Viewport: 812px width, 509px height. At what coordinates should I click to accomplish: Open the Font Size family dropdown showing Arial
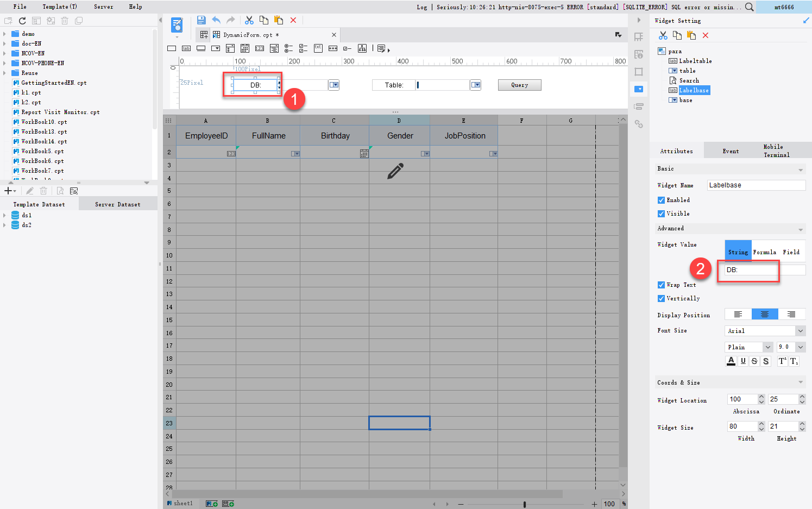tap(765, 330)
